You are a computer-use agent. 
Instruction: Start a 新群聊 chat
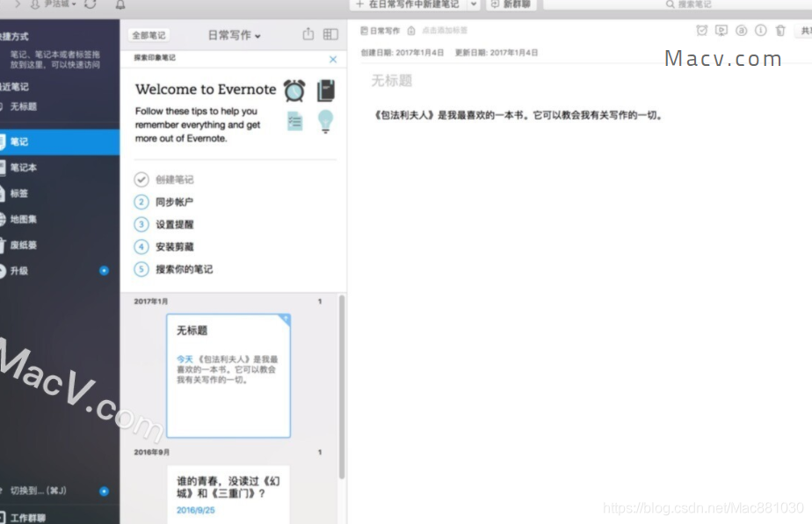(x=511, y=4)
